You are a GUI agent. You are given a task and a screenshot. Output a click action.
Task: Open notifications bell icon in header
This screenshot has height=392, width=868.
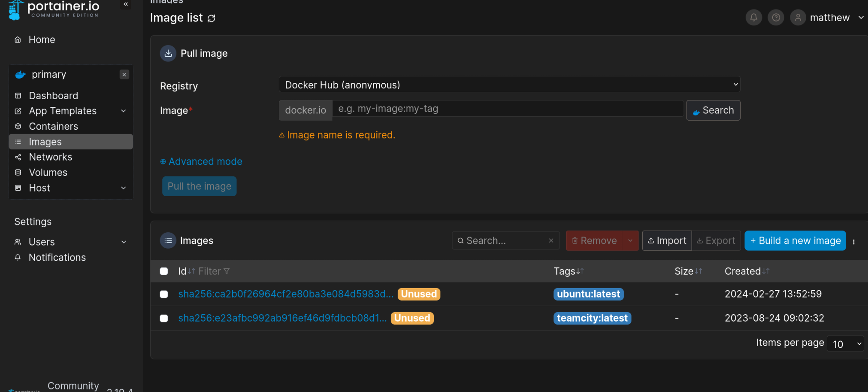click(x=754, y=18)
